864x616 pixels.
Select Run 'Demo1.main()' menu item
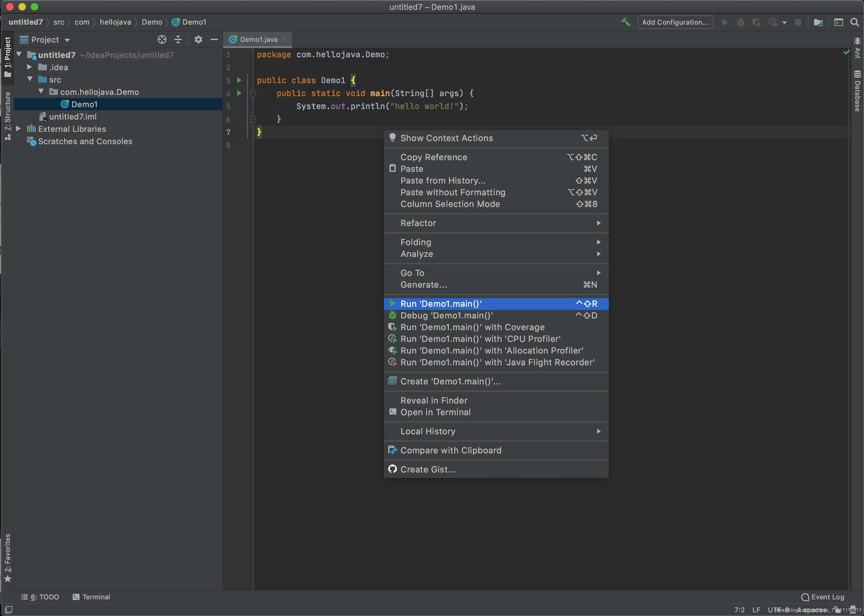(496, 304)
